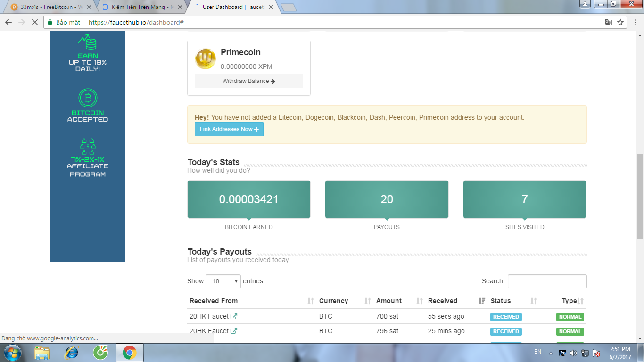Switch to the FreeBitco.in tab

(x=52, y=7)
